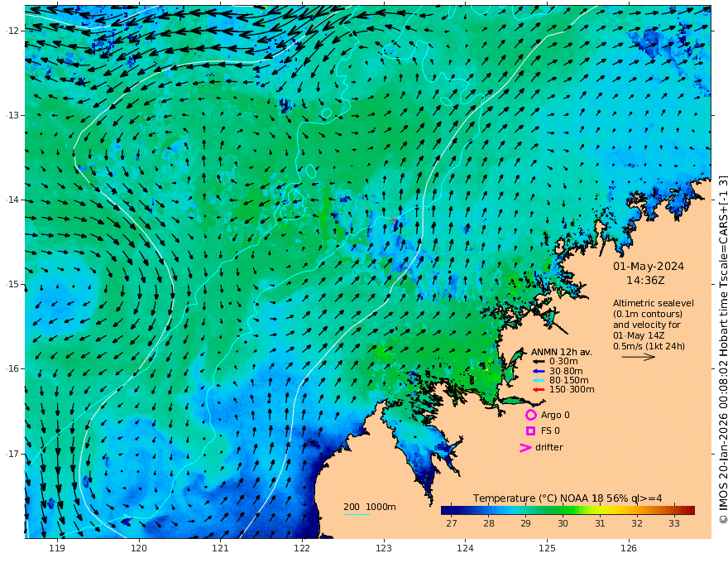Click the Temperature NOAA 18 colorbar title
Screen dimensions: 728x563
(x=568, y=498)
